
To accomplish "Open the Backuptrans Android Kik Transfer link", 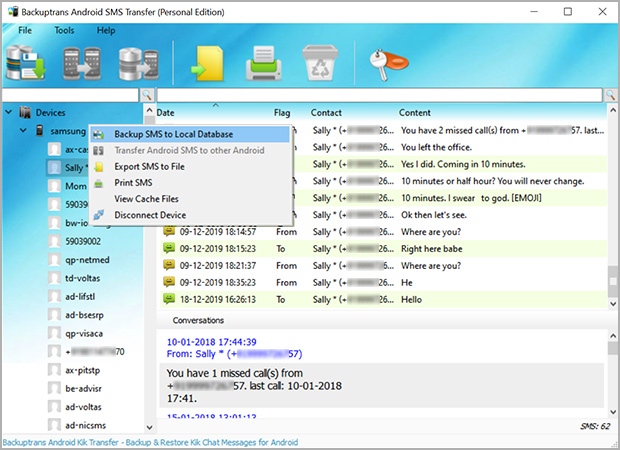I will pyautogui.click(x=150, y=442).
